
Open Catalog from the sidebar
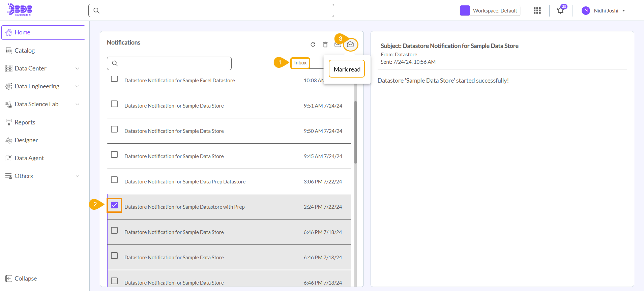point(25,51)
